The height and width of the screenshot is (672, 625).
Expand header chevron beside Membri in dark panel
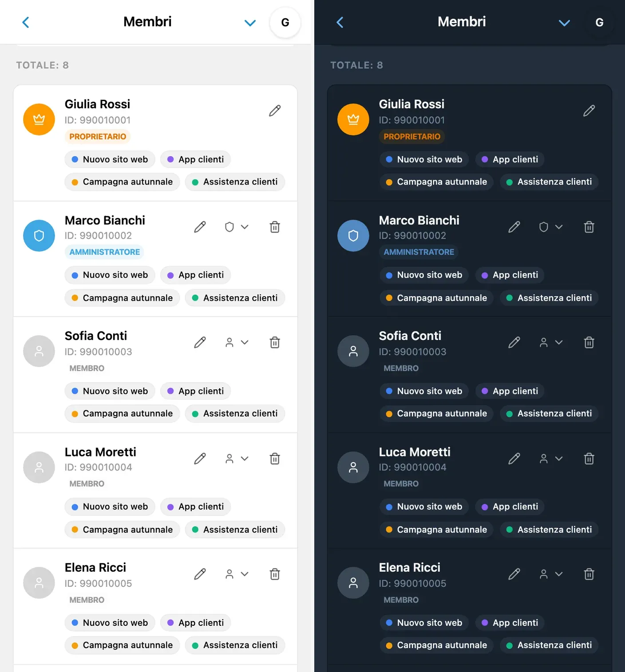click(x=564, y=23)
